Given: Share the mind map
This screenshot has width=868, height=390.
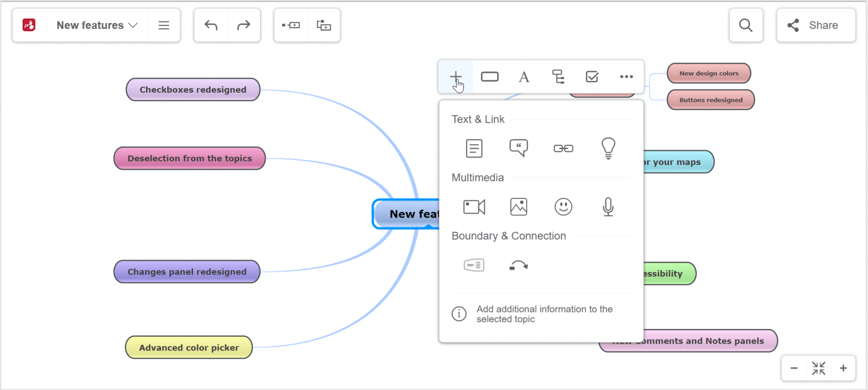Looking at the screenshot, I should pyautogui.click(x=815, y=25).
